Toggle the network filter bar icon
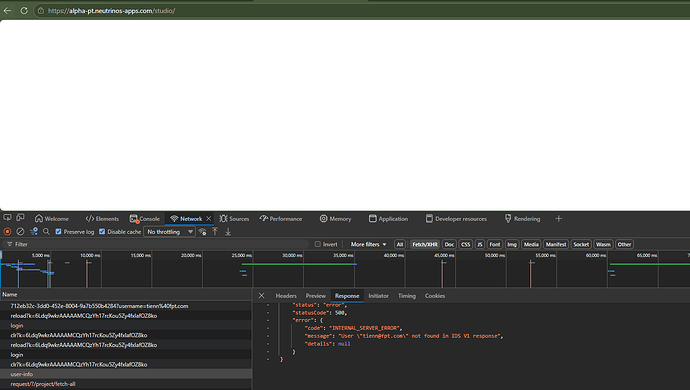The height and width of the screenshot is (390, 690). point(33,232)
